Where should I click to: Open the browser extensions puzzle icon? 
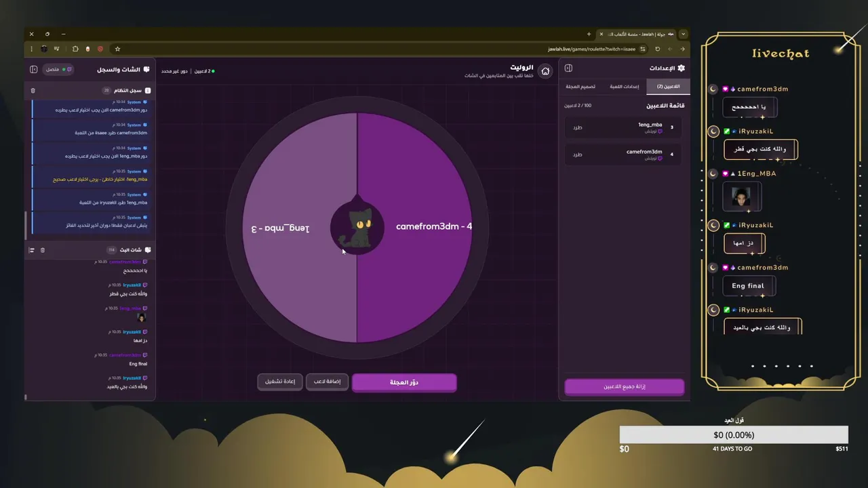(75, 49)
